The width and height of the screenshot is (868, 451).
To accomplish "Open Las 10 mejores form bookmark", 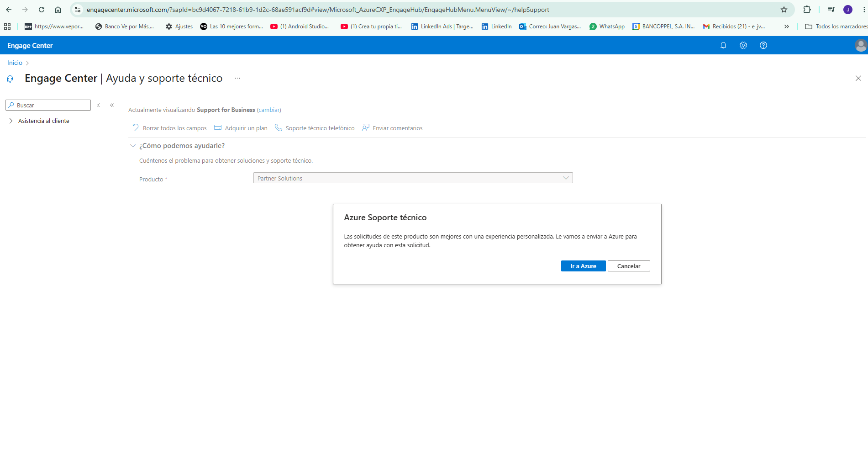I will click(x=231, y=27).
